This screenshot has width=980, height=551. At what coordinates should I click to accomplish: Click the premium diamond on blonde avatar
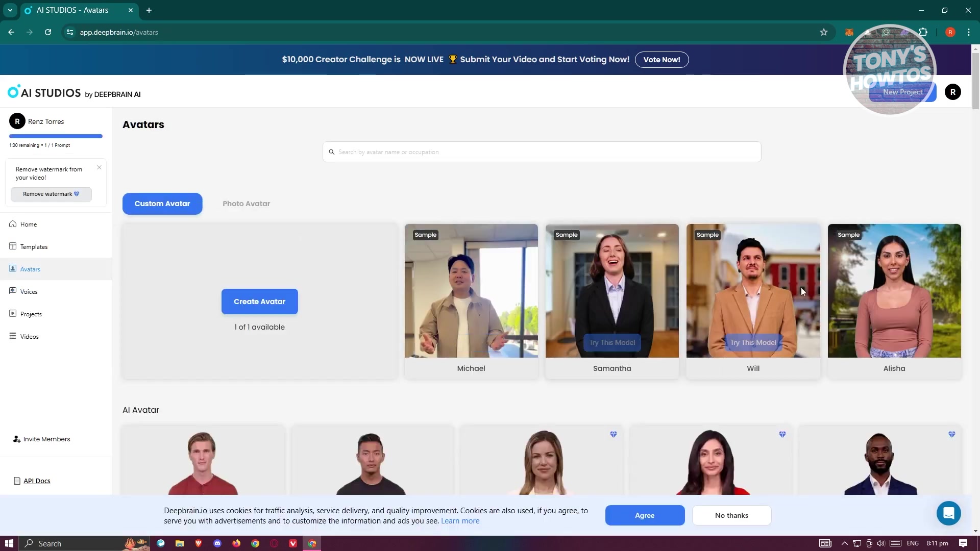pyautogui.click(x=613, y=434)
